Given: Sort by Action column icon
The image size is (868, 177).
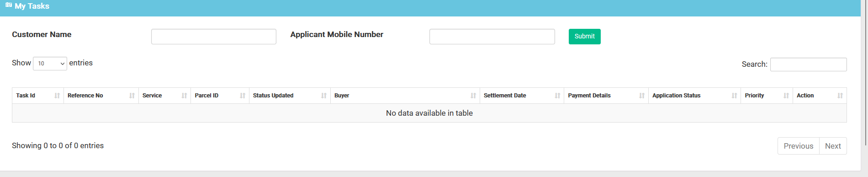Looking at the screenshot, I should (840, 96).
